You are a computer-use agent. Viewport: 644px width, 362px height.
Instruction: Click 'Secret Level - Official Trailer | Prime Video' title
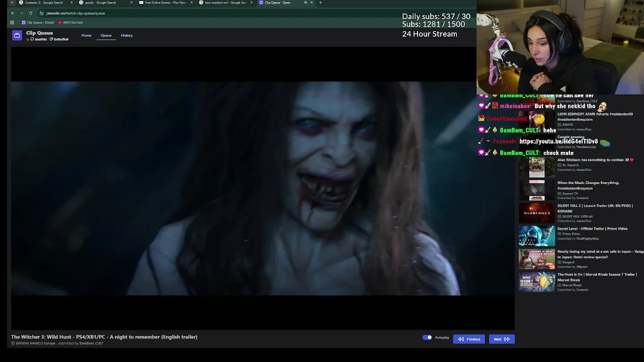pyautogui.click(x=592, y=229)
